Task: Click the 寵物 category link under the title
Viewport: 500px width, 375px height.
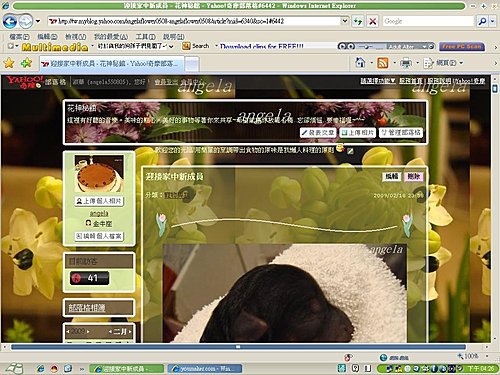Action: tap(176, 195)
